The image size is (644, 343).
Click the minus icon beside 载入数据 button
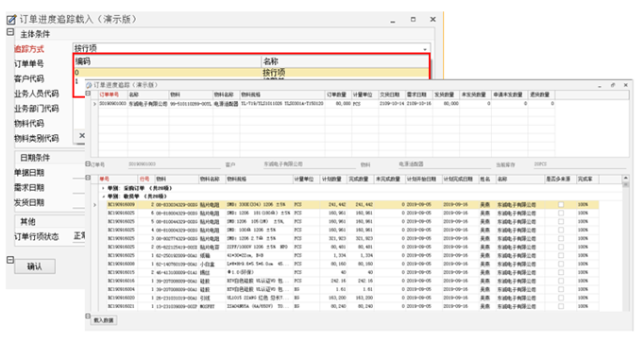[88, 316]
